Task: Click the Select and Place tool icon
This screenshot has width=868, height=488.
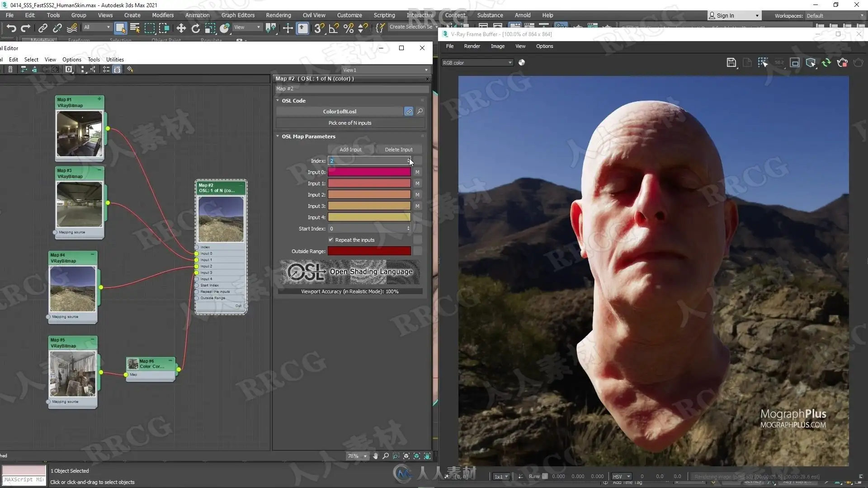Action: [225, 28]
